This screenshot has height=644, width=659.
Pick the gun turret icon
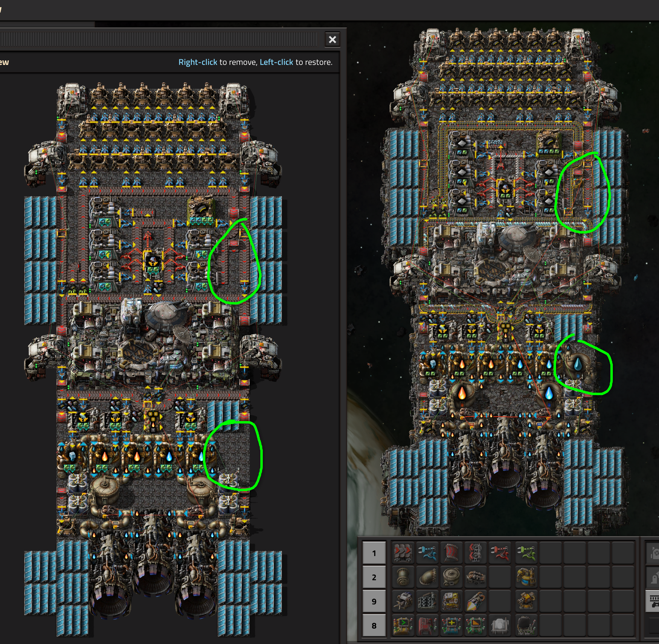526,601
